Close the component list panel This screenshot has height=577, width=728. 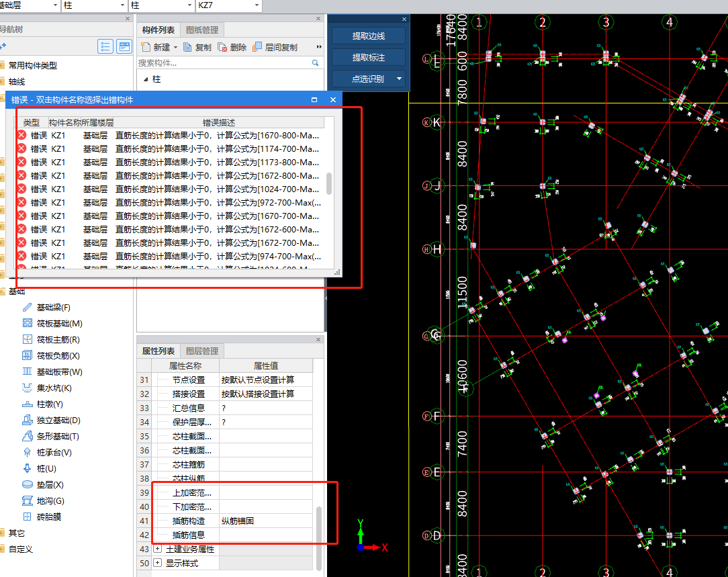click(x=318, y=19)
